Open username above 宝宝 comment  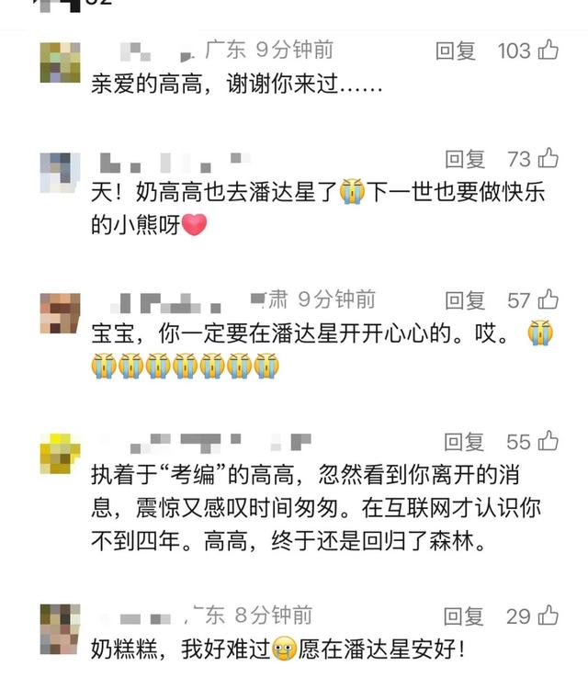coord(165,302)
